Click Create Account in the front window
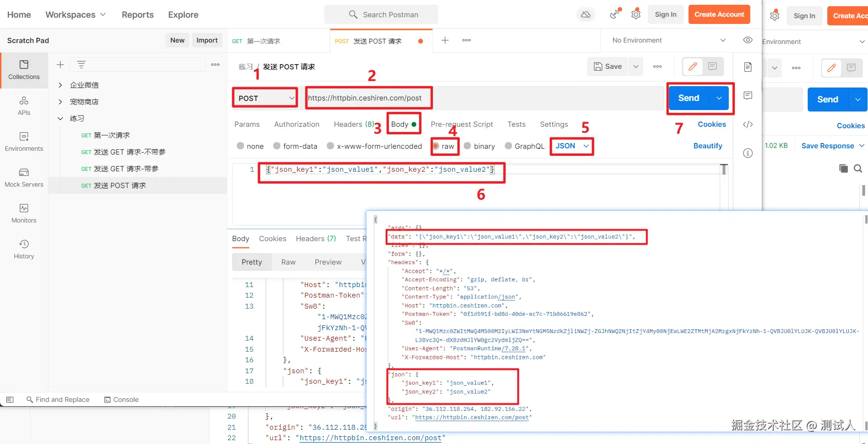The image size is (868, 444). click(x=719, y=14)
